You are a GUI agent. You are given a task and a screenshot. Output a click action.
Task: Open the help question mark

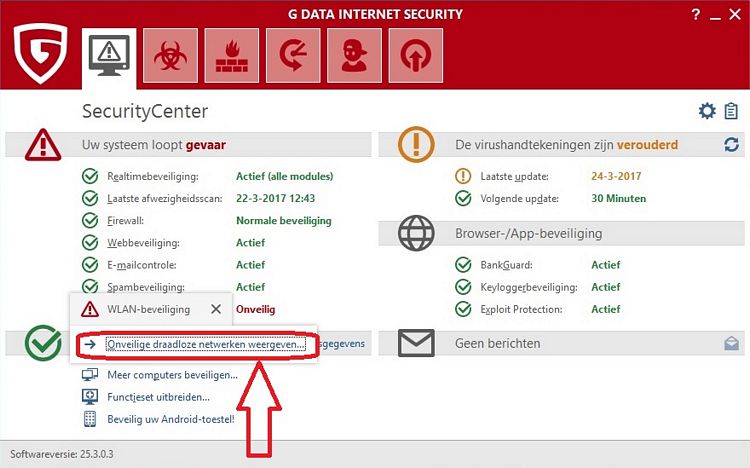pyautogui.click(x=696, y=14)
